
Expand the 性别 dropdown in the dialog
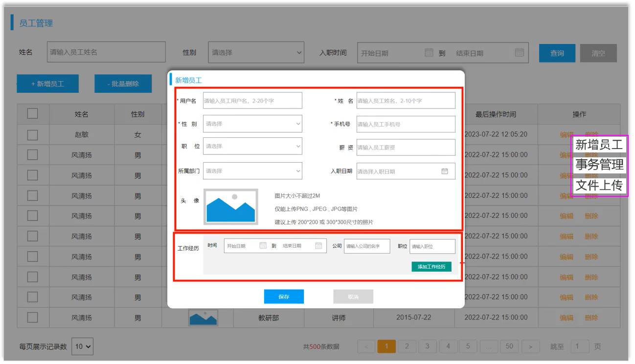click(252, 124)
